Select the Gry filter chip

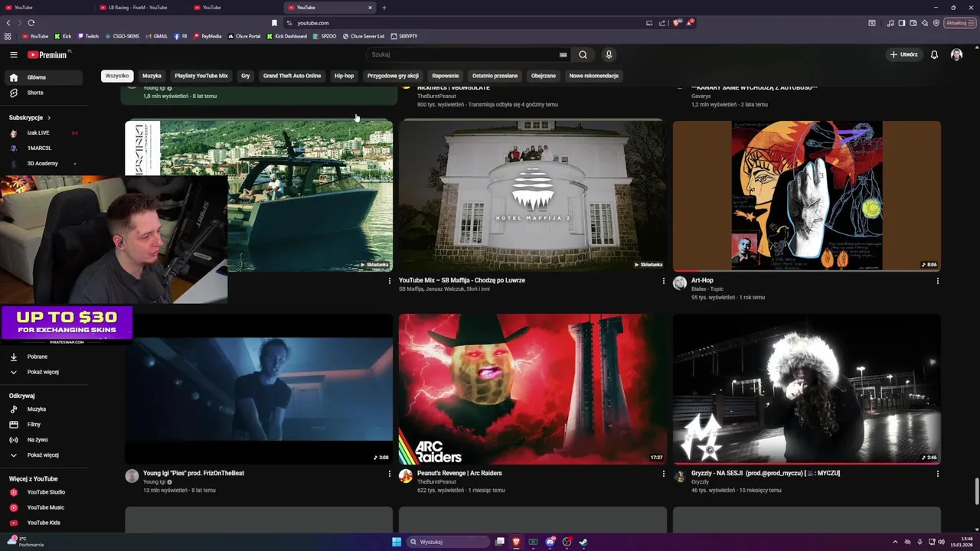click(x=246, y=76)
